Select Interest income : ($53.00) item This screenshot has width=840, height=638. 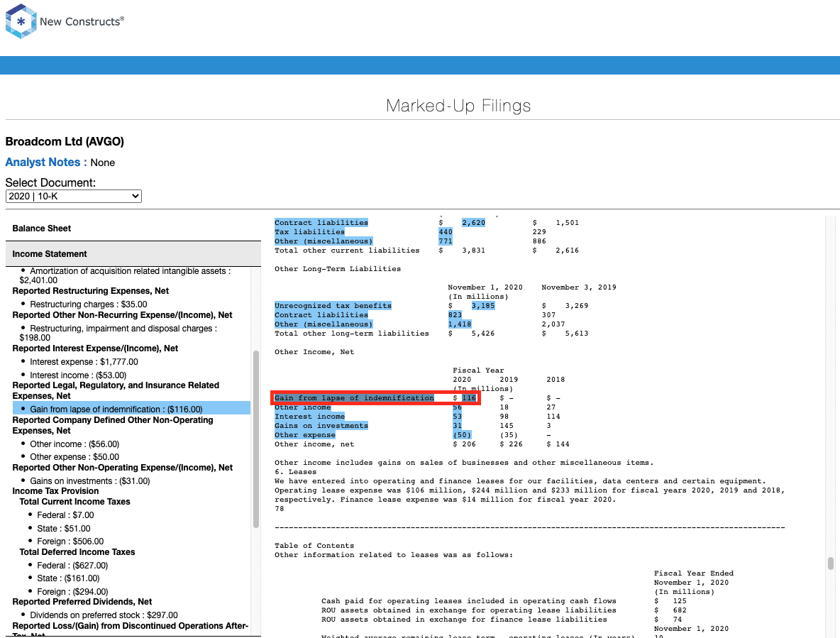point(77,375)
